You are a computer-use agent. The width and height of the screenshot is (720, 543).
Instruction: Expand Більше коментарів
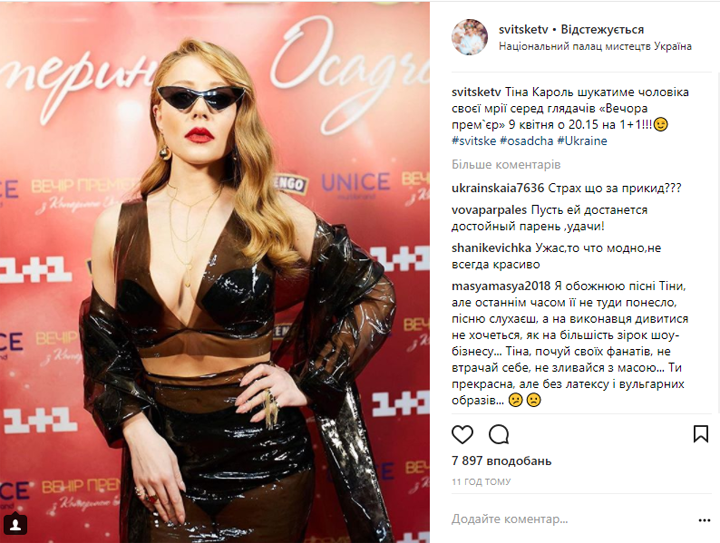pyautogui.click(x=506, y=164)
